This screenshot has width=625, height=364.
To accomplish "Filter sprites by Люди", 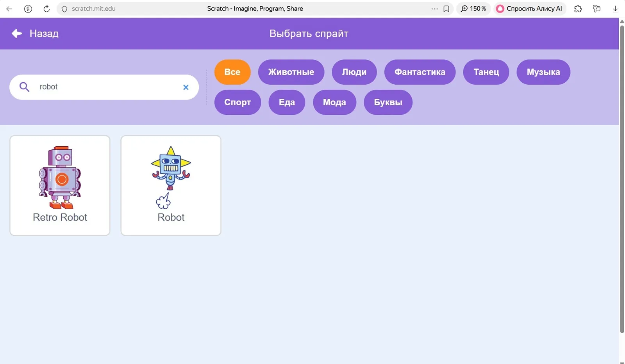I will [354, 72].
